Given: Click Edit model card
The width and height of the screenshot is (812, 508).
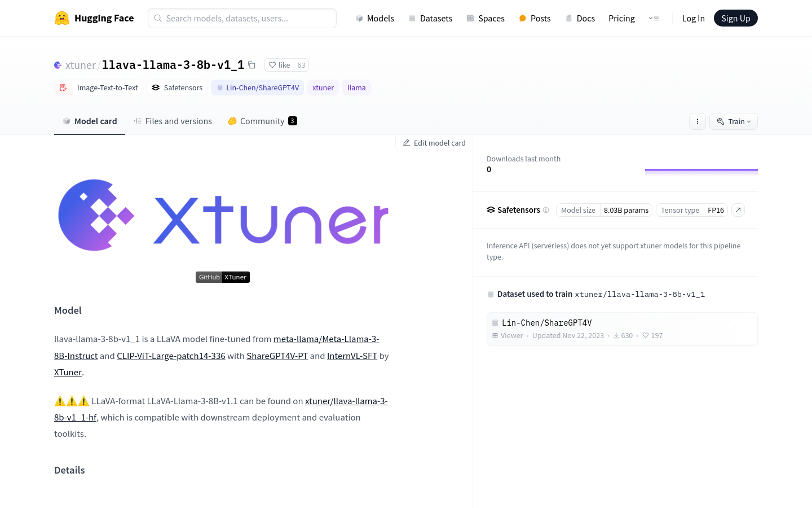Looking at the screenshot, I should pos(434,143).
